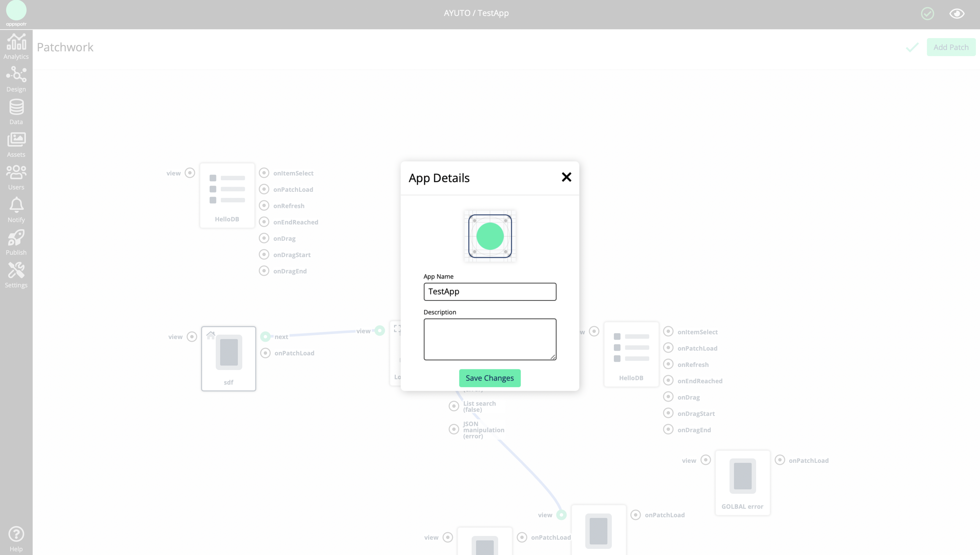Click the home icon on sdf patch
The height and width of the screenshot is (555, 980).
pos(211,335)
